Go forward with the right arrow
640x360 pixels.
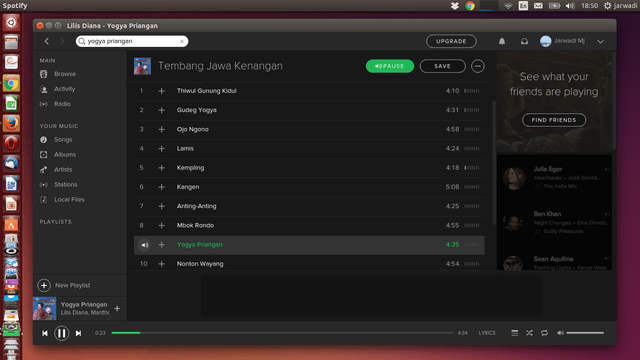point(62,41)
